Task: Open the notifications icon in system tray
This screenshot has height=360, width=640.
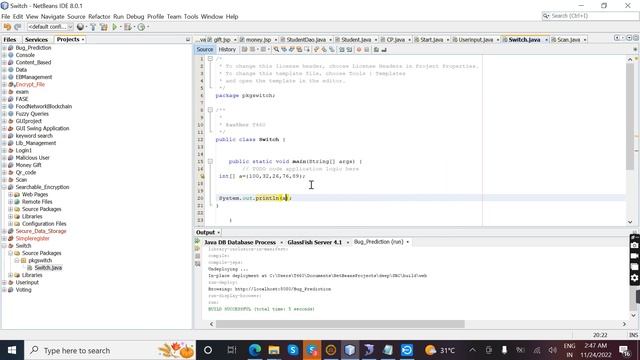Action: tap(624, 350)
